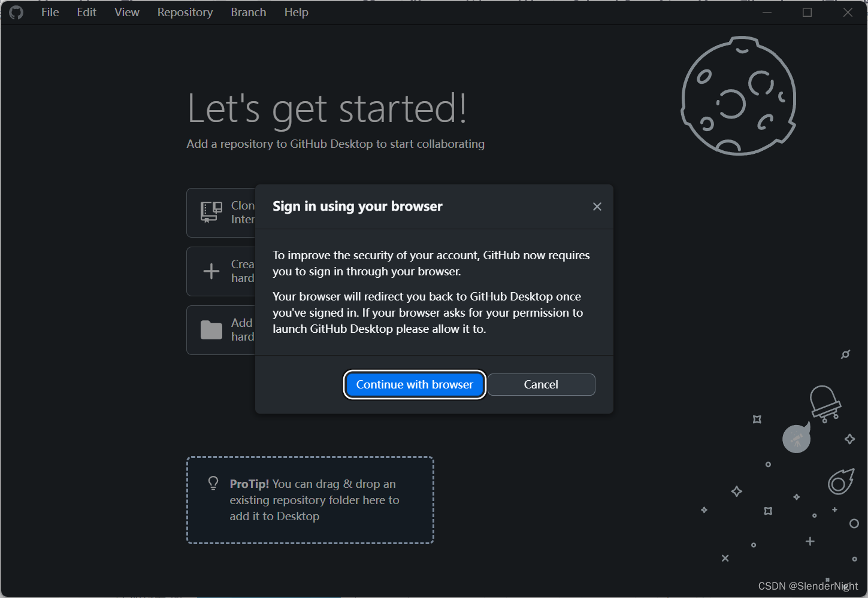868x598 pixels.
Task: Maximize the GitHub Desktop window
Action: click(807, 12)
